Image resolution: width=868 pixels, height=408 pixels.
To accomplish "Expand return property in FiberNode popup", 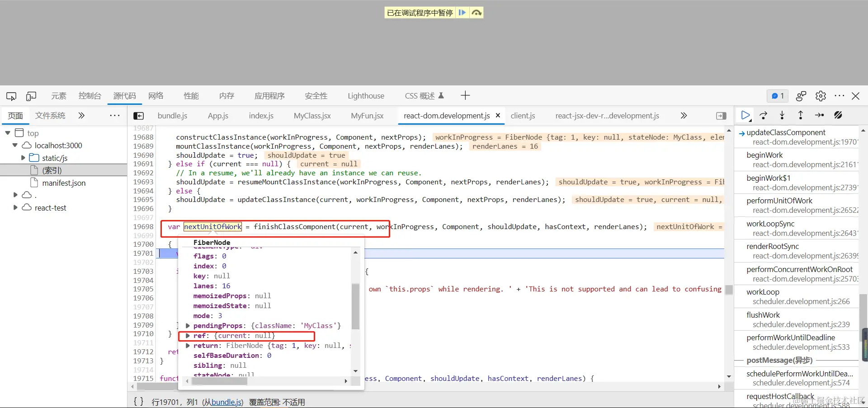I will click(187, 346).
